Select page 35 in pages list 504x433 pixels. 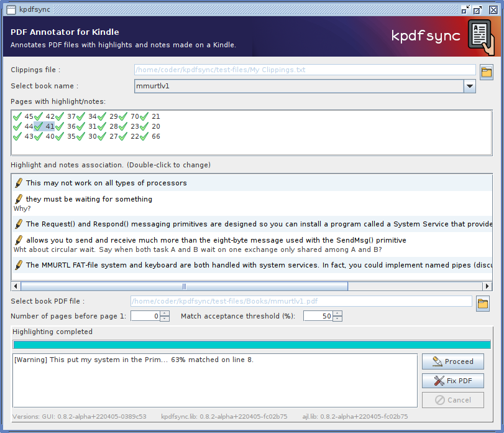point(66,136)
